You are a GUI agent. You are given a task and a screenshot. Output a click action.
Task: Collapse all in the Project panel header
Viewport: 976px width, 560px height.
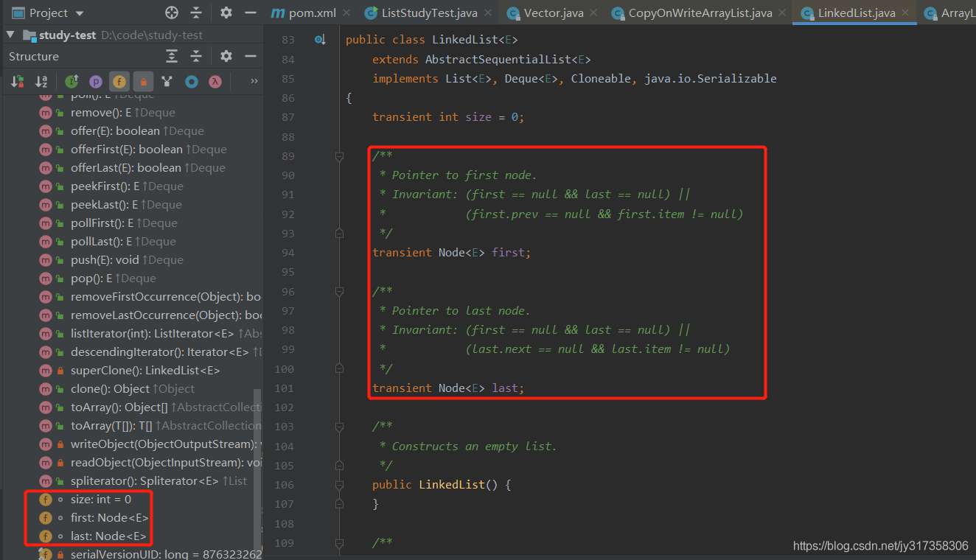[196, 13]
